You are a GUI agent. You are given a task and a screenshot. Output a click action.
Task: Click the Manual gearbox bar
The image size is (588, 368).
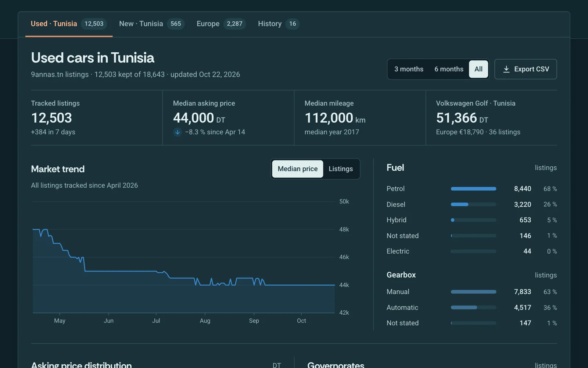click(x=473, y=292)
